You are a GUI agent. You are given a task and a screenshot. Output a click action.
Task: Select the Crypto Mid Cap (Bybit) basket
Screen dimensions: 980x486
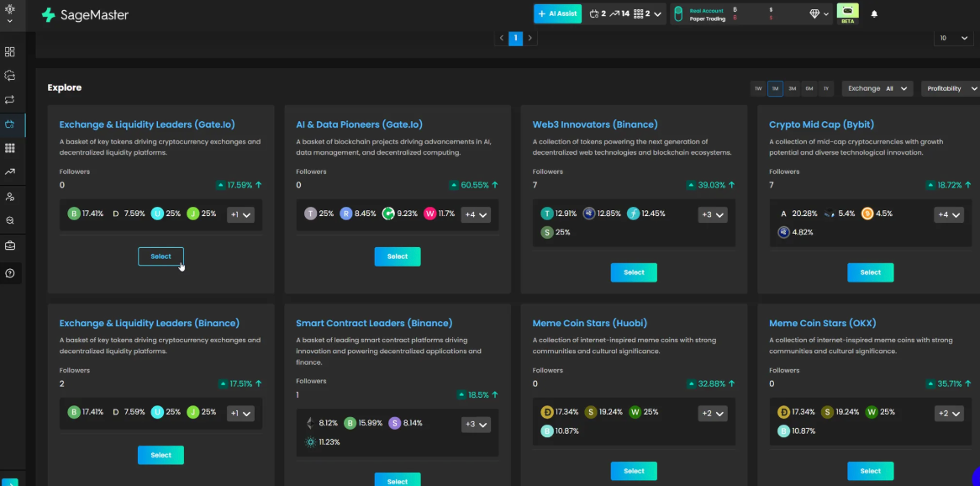tap(870, 272)
